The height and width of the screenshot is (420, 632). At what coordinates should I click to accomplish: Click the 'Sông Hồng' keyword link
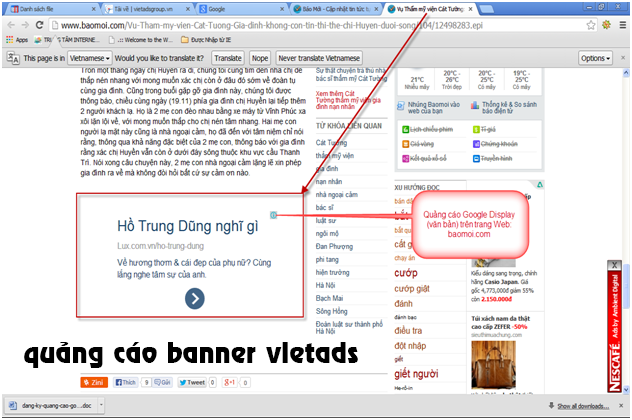[332, 311]
